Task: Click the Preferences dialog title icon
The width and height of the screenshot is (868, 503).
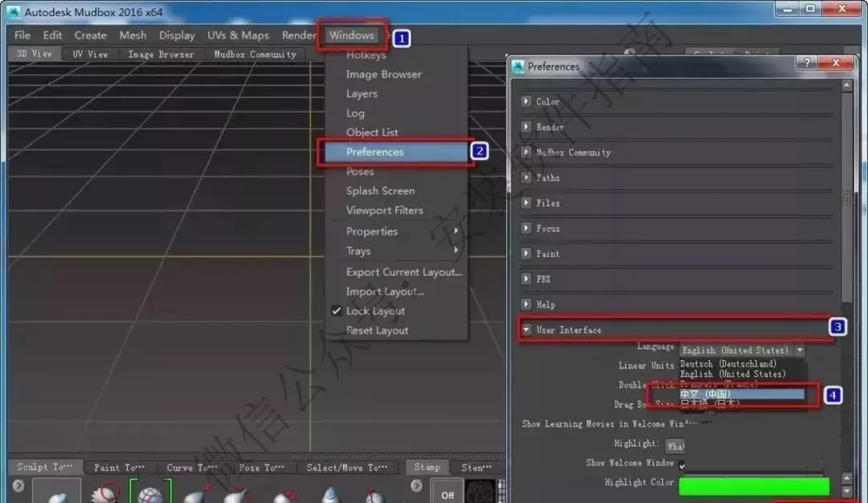Action: pos(518,67)
